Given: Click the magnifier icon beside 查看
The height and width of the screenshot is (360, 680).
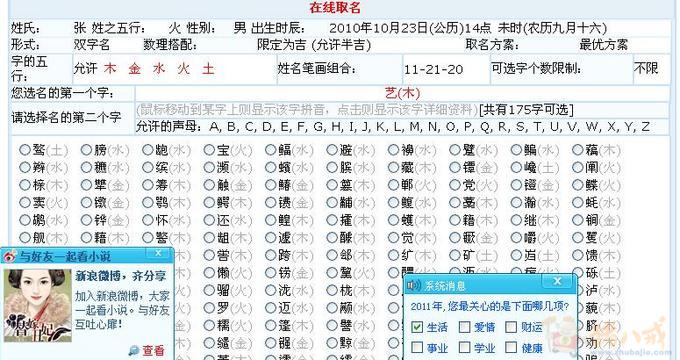Looking at the screenshot, I should [134, 350].
